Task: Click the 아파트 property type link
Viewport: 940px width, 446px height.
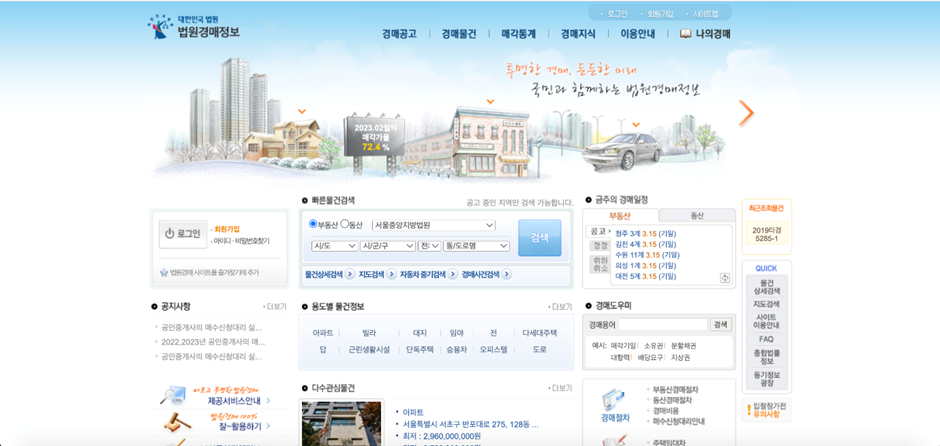Action: pyautogui.click(x=323, y=333)
